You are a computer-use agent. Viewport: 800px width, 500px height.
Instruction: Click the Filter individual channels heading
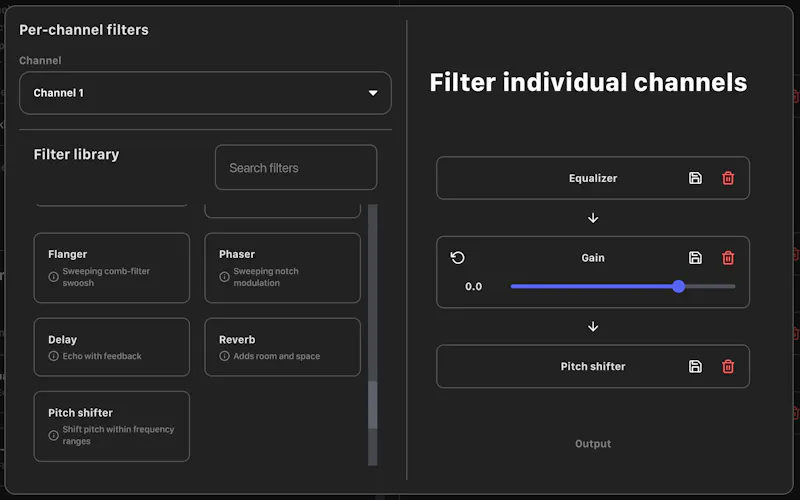coord(588,82)
